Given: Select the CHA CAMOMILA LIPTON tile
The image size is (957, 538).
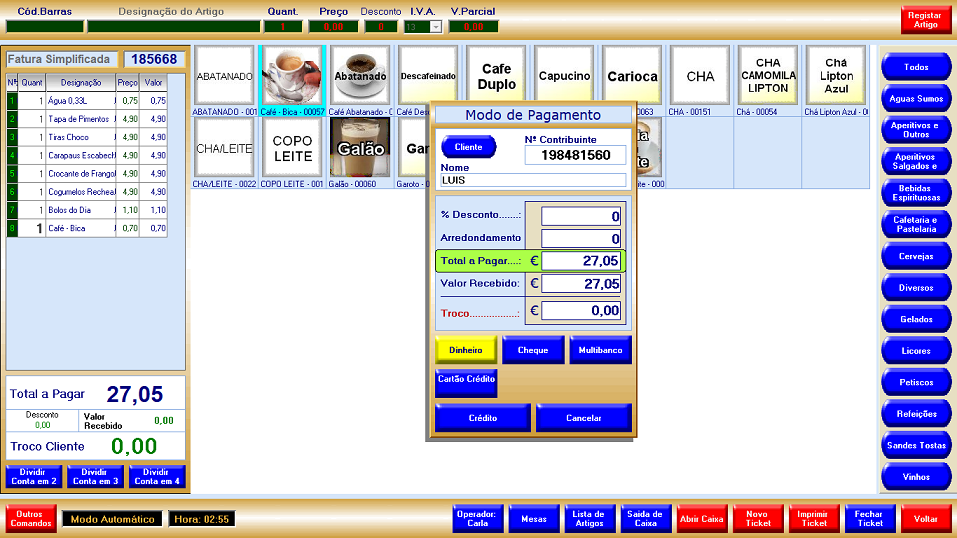Looking at the screenshot, I should 768,76.
